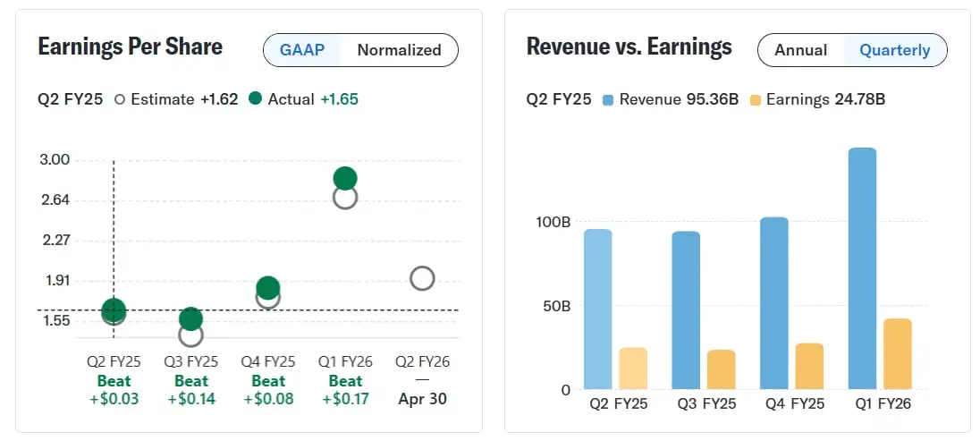Click the Q1 FY26 earnings bar
Image resolution: width=980 pixels, height=441 pixels.
(x=897, y=354)
